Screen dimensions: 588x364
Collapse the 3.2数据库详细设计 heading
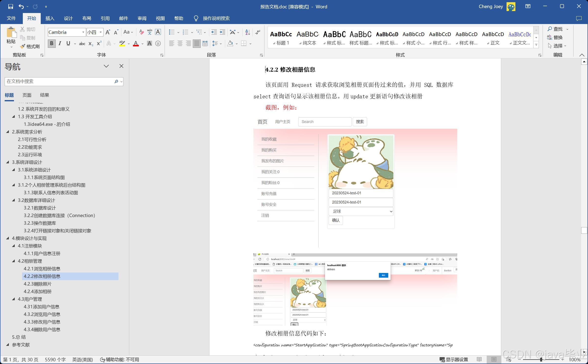(13, 200)
